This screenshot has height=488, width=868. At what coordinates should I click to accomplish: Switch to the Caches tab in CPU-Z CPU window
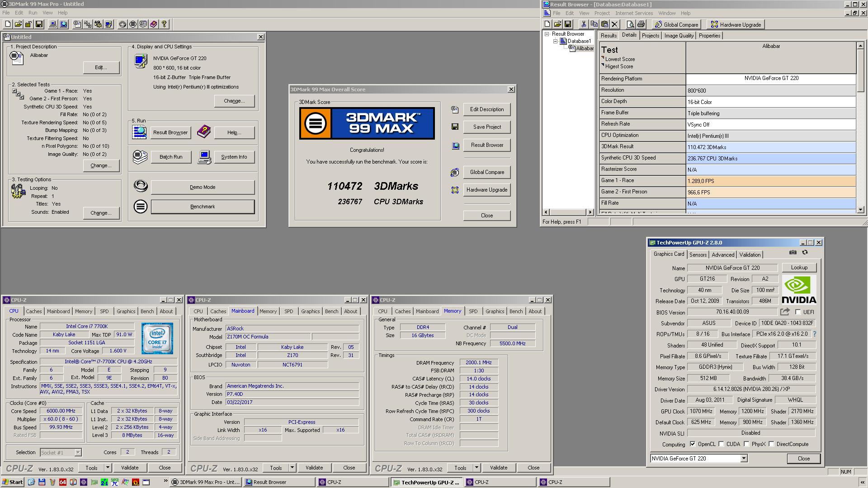[x=33, y=311]
